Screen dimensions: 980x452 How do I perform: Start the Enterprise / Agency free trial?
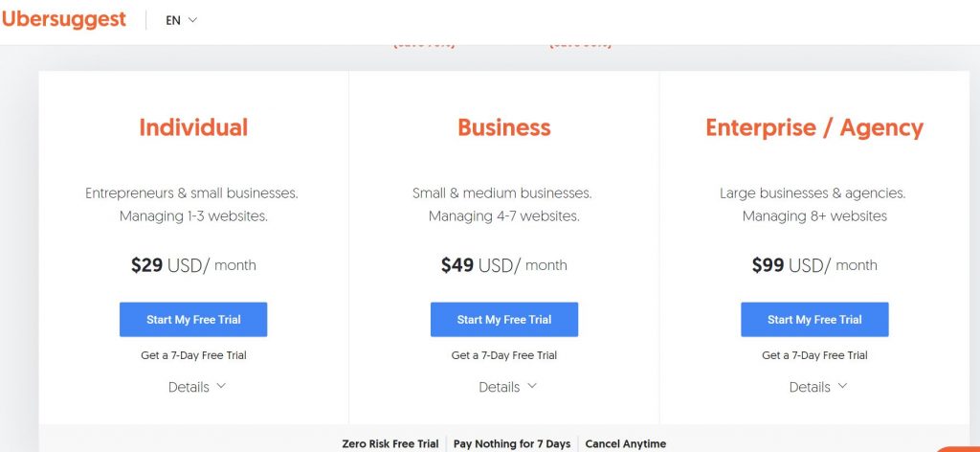tap(814, 320)
